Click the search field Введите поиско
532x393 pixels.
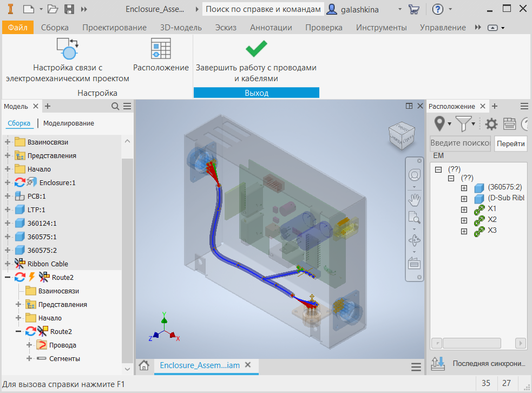[460, 143]
